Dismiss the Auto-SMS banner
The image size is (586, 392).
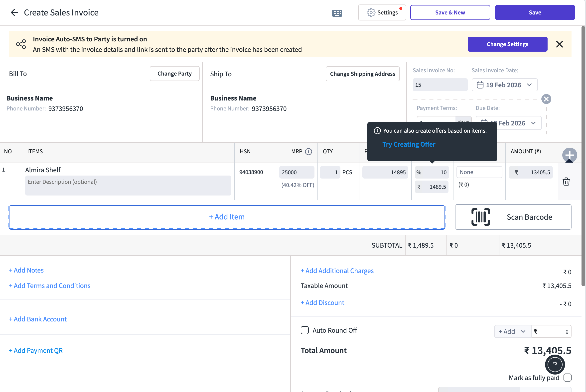tap(559, 44)
